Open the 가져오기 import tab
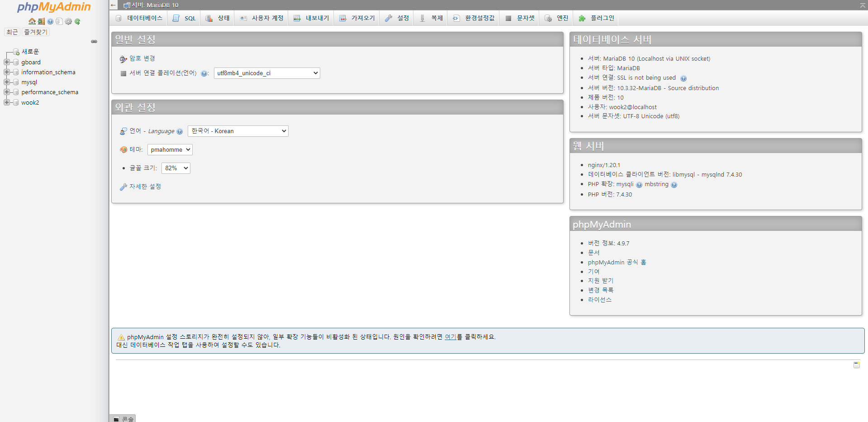This screenshot has width=868, height=422. (357, 18)
